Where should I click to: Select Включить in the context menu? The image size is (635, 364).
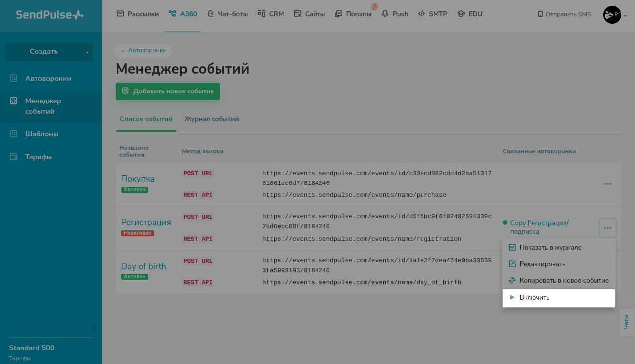[x=534, y=297]
